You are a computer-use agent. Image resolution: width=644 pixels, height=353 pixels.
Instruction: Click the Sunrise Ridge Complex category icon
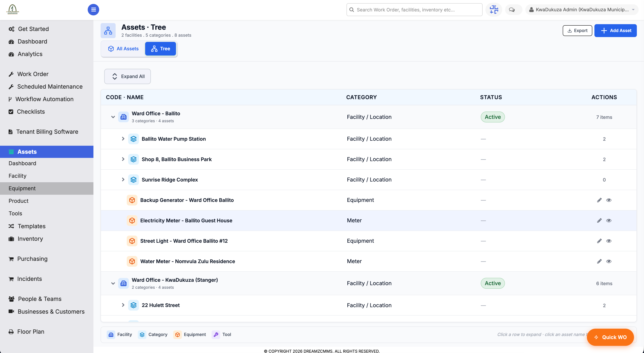pyautogui.click(x=134, y=180)
